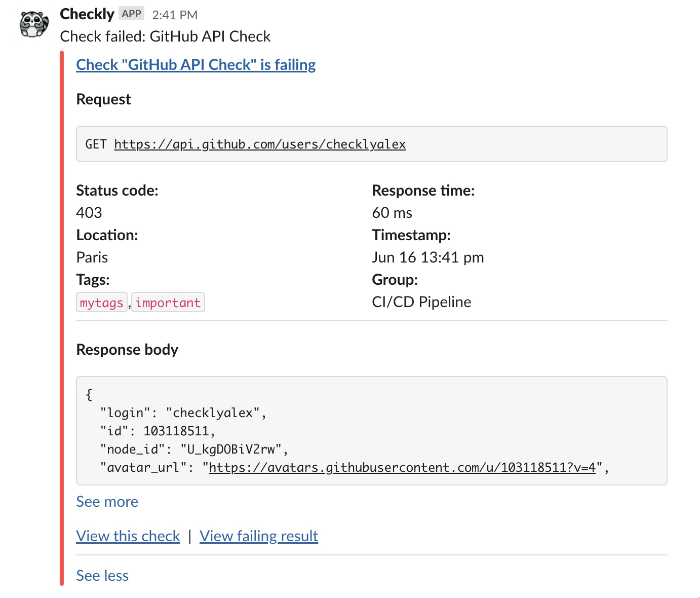Select the status code 403 text

(89, 212)
